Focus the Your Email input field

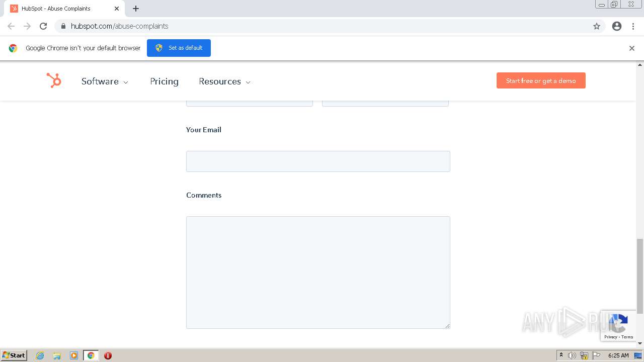(318, 161)
